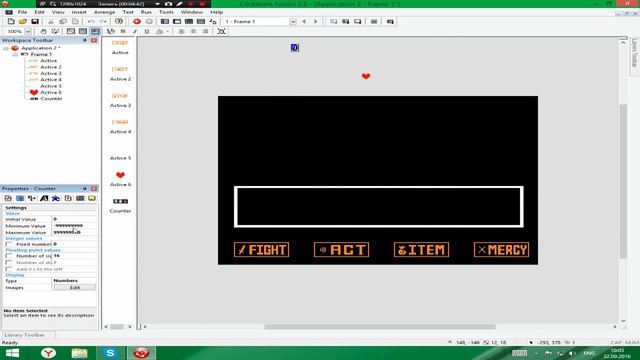Image resolution: width=640 pixels, height=360 pixels.
Task: Click the Data Elements toolbar icon
Action: tap(213, 22)
